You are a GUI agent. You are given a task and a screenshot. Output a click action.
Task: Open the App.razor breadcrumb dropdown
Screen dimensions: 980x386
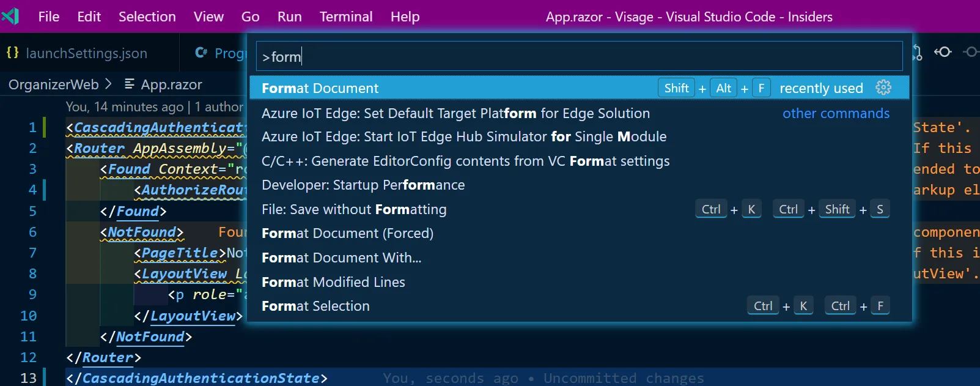(x=171, y=84)
